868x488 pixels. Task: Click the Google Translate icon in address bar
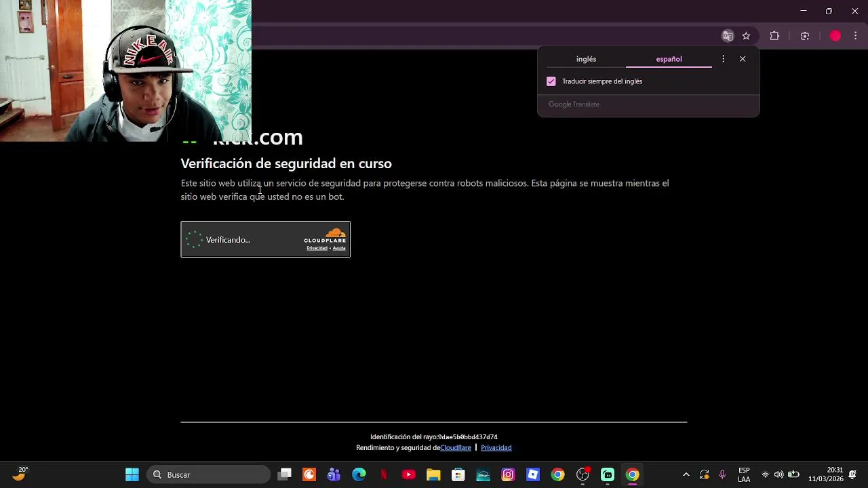[x=728, y=36]
